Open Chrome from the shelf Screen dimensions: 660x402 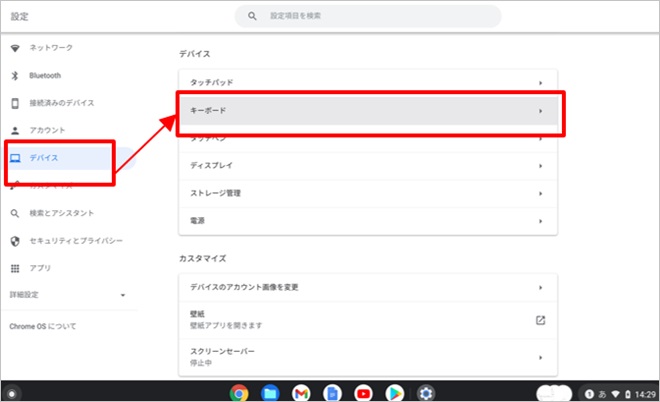(x=239, y=393)
